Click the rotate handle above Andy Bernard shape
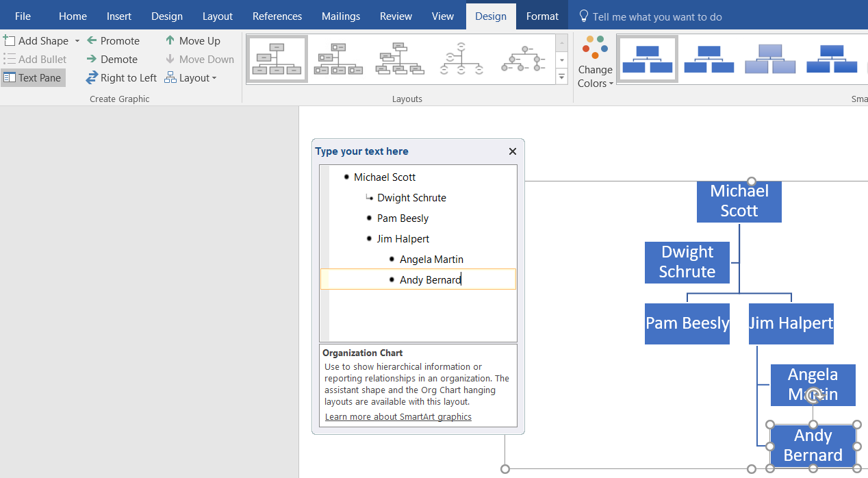 pyautogui.click(x=813, y=395)
